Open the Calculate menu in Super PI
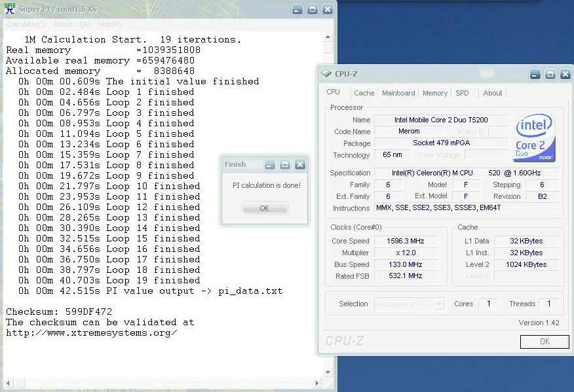The height and width of the screenshot is (392, 574). 26,24
